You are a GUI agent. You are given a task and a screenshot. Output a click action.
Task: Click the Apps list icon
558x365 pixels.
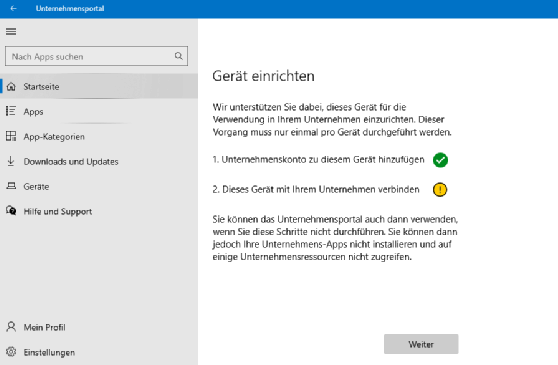click(11, 111)
